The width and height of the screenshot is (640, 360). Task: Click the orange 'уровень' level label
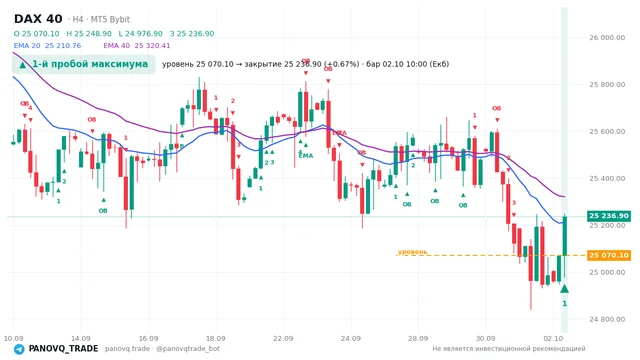click(412, 251)
